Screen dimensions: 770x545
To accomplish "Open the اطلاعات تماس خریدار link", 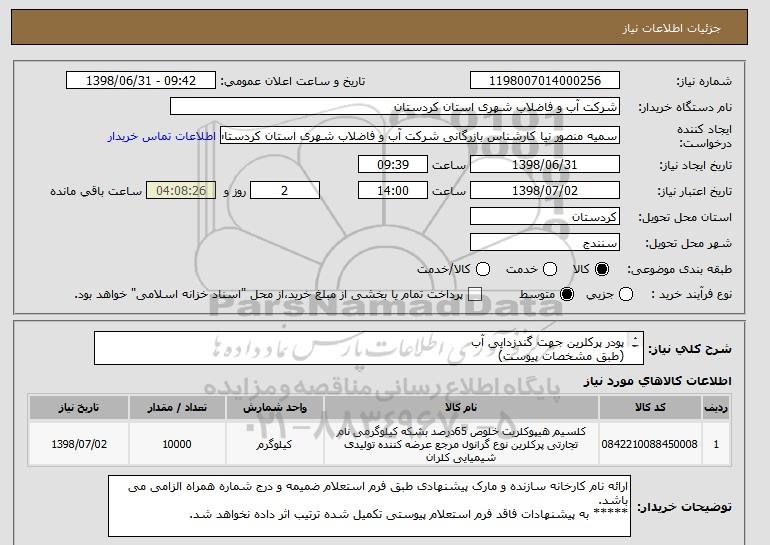I will 162,136.
